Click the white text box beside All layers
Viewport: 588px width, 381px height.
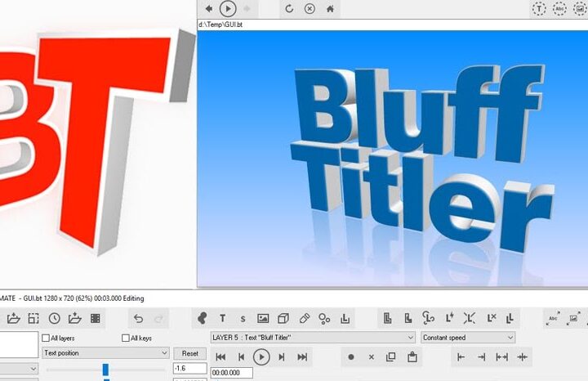pyautogui.click(x=19, y=344)
